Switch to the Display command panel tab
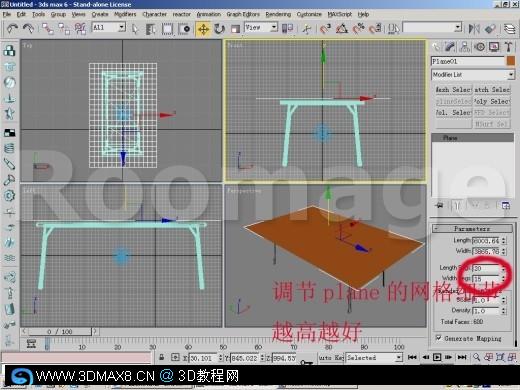Image resolution: width=520 pixels, height=390 pixels. pyautogui.click(x=494, y=47)
